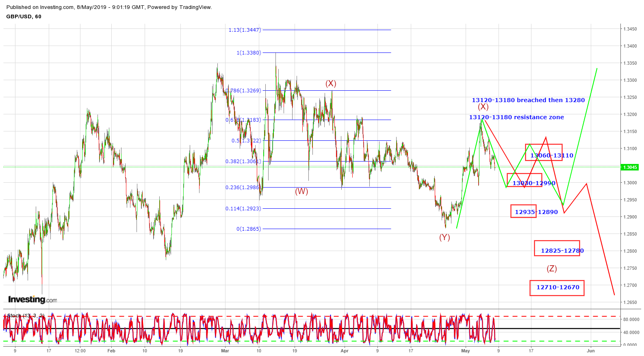Select the 13060-13110 red zone box

click(544, 152)
